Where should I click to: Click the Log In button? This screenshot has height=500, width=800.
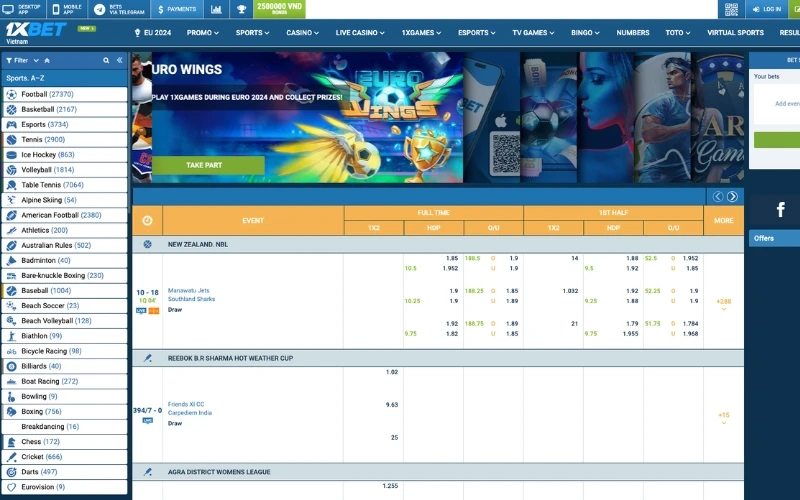tap(767, 9)
